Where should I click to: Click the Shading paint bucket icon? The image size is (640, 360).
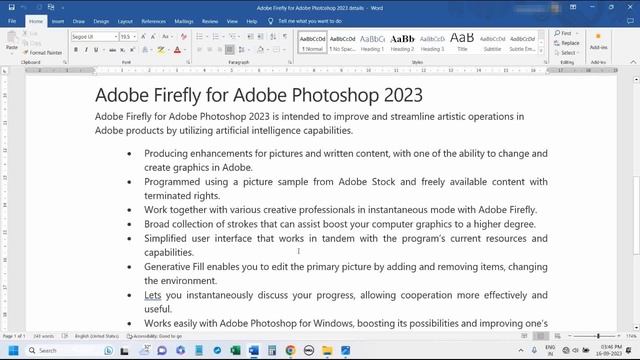point(260,50)
